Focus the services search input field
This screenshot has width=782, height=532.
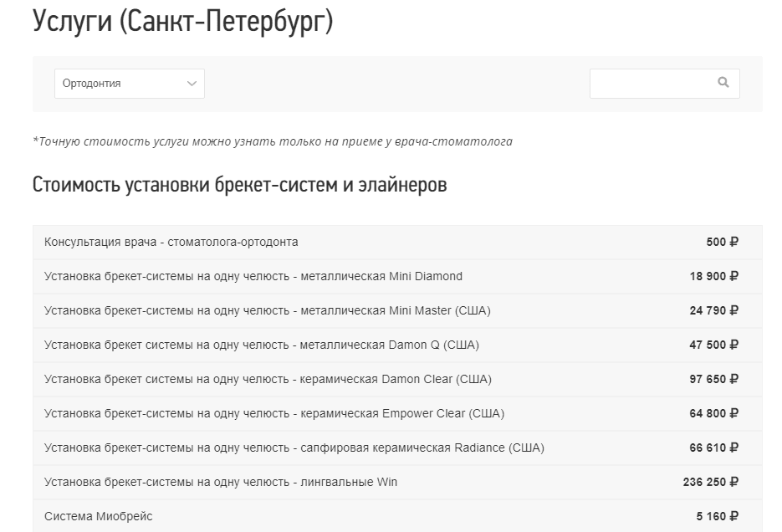[x=664, y=84]
